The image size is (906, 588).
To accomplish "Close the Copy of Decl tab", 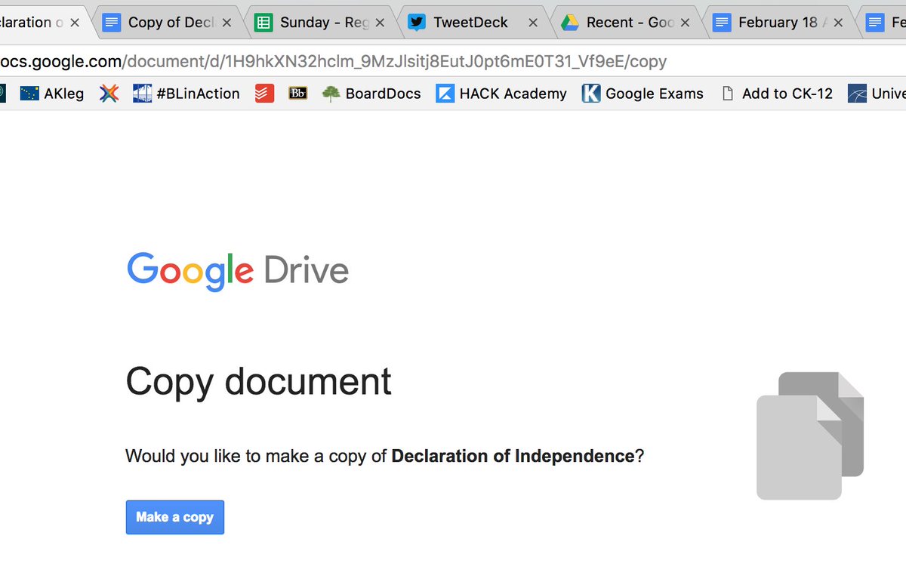I will click(x=226, y=23).
